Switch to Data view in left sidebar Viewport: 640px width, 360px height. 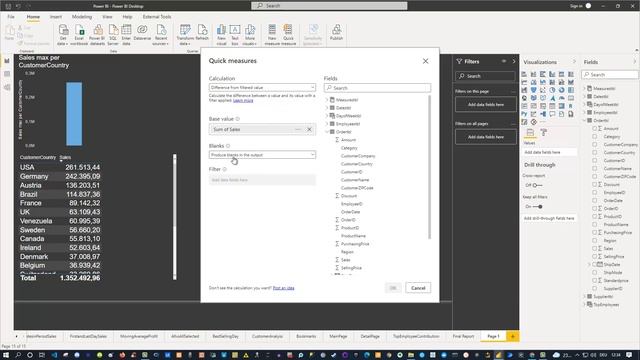[7, 74]
